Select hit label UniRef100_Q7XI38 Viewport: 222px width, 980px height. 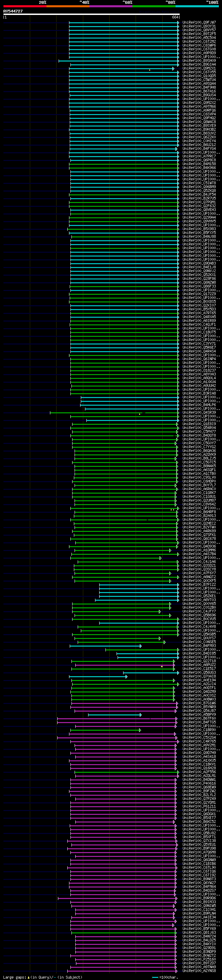pos(199,841)
